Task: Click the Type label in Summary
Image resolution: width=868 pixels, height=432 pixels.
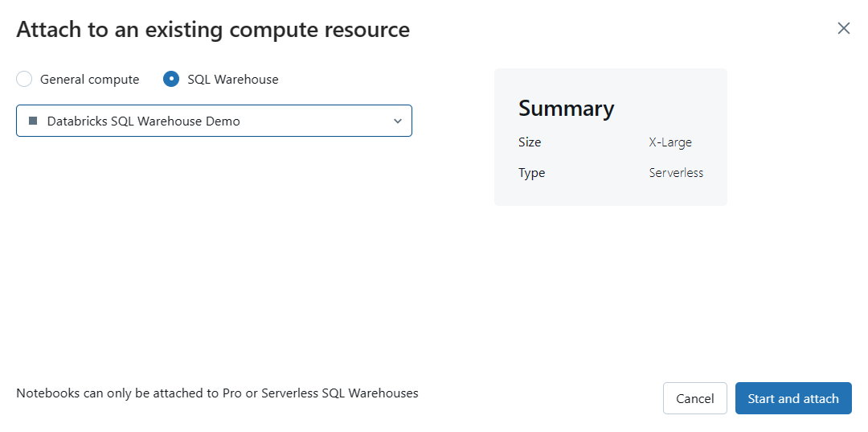Action: [x=531, y=173]
